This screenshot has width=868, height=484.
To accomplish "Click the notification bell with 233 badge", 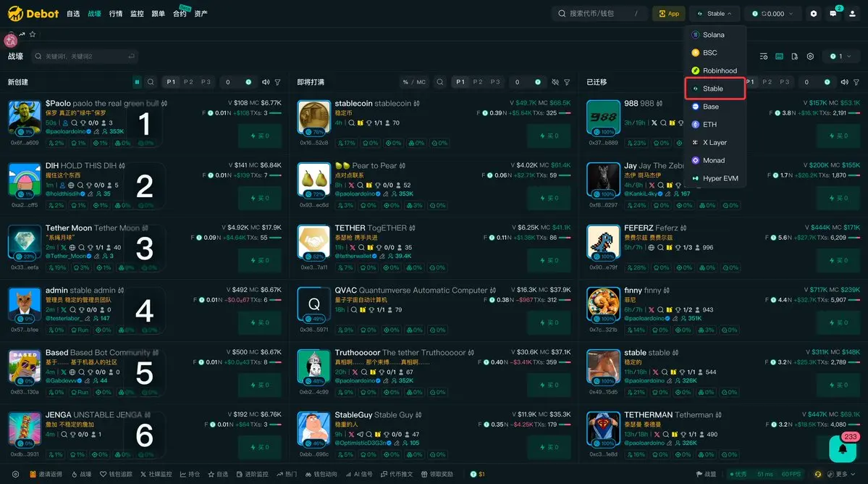I will click(x=843, y=448).
